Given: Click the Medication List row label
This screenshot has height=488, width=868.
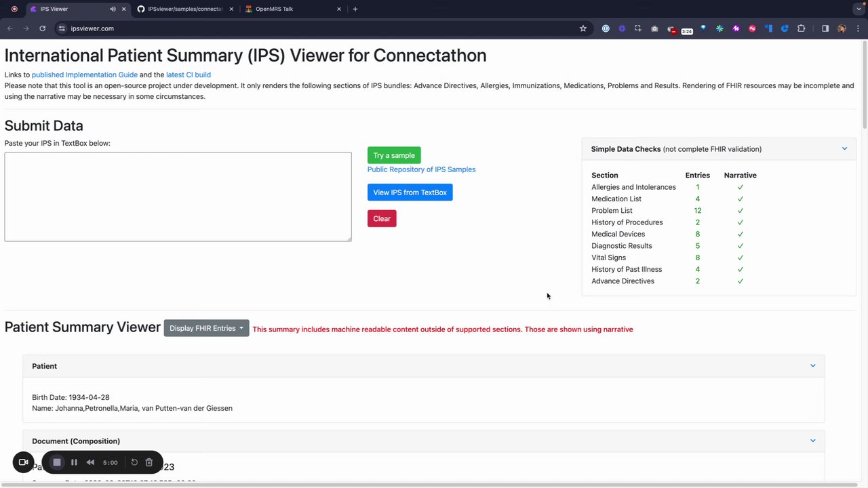Looking at the screenshot, I should (616, 199).
